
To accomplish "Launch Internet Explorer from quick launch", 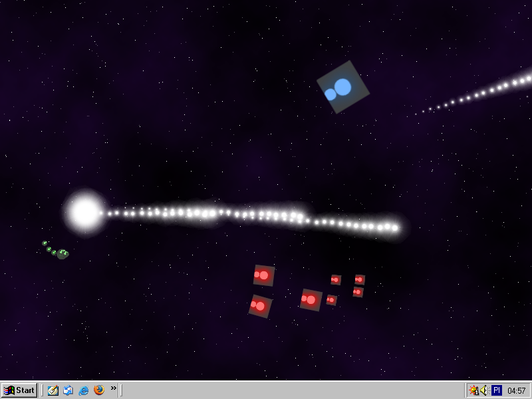I will coord(84,390).
